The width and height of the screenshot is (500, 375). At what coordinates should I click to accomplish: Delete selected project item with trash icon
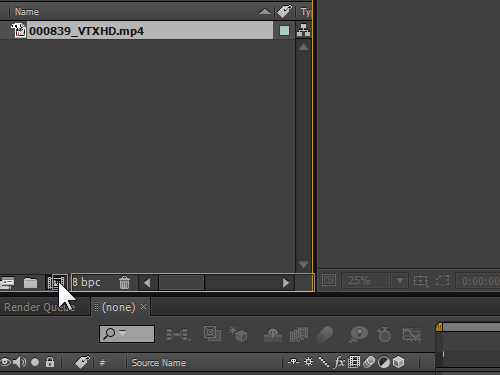[124, 282]
